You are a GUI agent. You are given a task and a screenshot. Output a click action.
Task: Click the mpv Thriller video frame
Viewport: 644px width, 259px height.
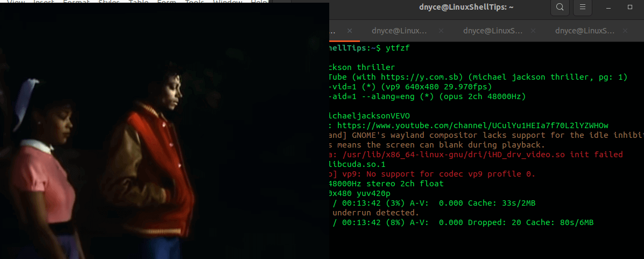click(x=164, y=131)
